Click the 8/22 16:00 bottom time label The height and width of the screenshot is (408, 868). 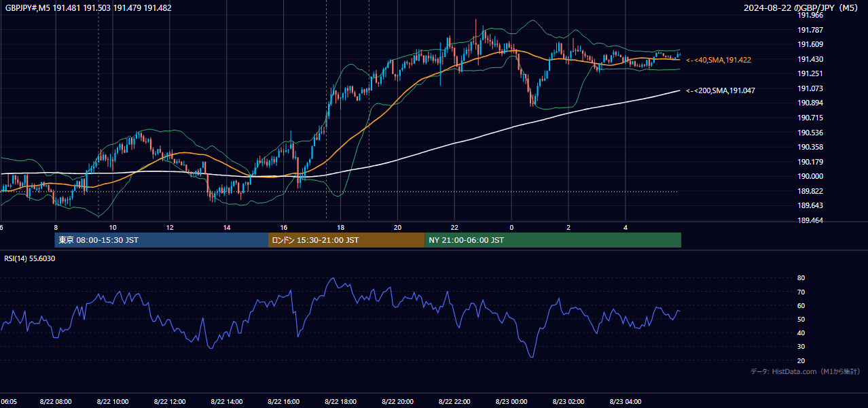pyautogui.click(x=284, y=401)
